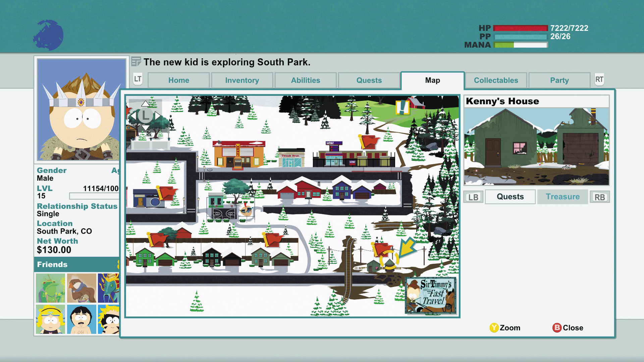Click the green MANA bar
Image resolution: width=644 pixels, height=362 pixels.
point(521,45)
